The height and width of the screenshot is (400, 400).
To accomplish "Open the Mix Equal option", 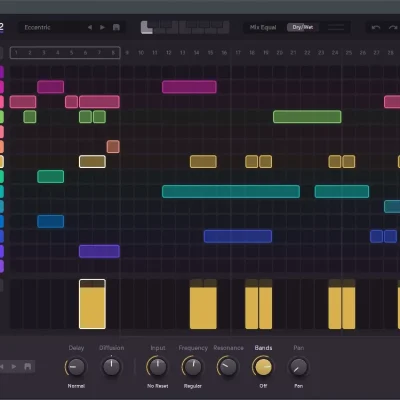I will point(263,27).
